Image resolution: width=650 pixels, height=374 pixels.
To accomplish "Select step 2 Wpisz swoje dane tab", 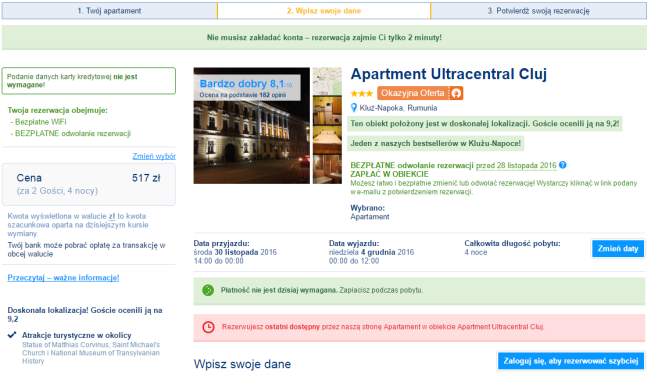I will point(324,11).
